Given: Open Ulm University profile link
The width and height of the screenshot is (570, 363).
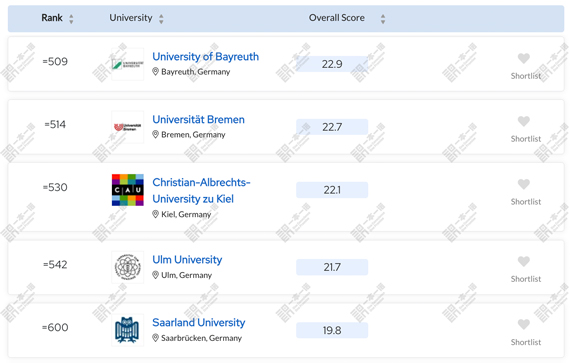Looking at the screenshot, I should [187, 260].
